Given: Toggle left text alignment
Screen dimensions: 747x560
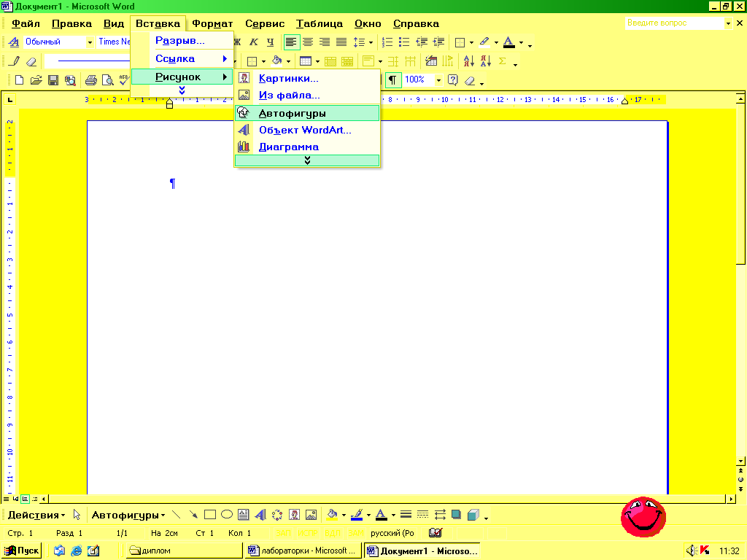Looking at the screenshot, I should pos(291,42).
